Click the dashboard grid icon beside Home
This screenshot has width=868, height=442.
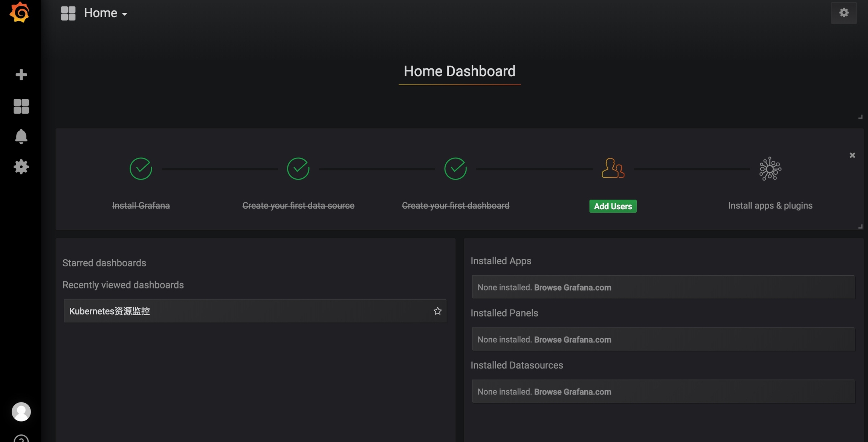click(68, 13)
